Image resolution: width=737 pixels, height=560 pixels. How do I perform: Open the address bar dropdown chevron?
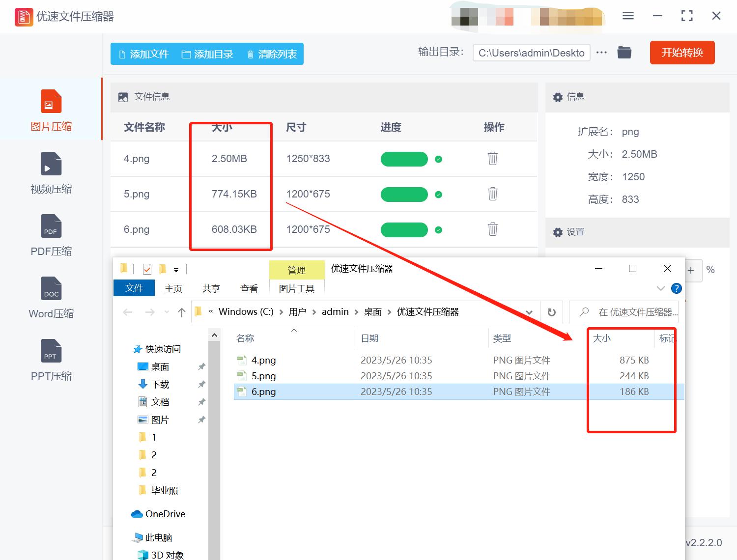point(529,311)
